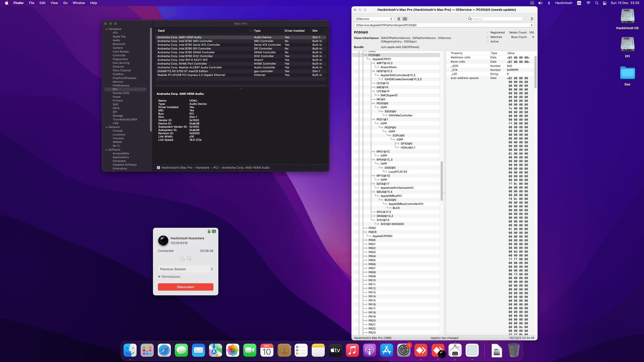Open Safari from the Dock
The width and height of the screenshot is (644, 362).
(164, 350)
